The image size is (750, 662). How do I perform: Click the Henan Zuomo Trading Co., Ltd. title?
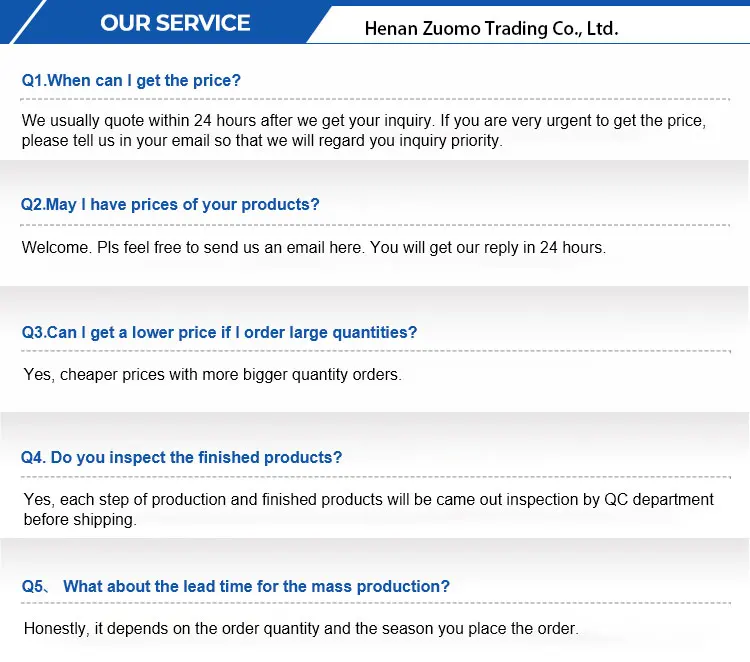click(x=491, y=29)
